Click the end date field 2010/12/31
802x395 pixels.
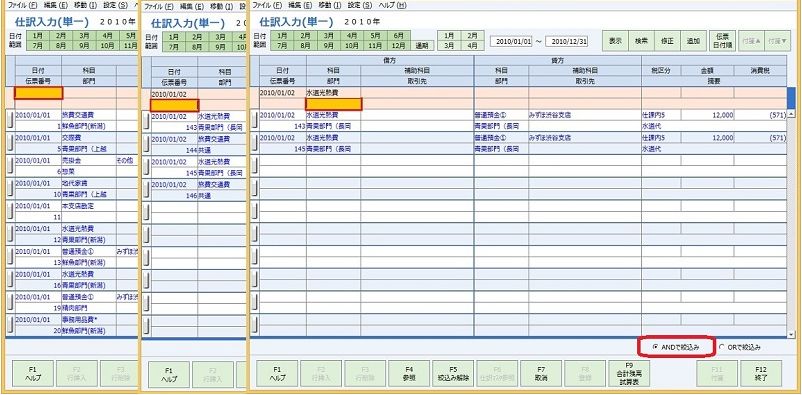[567, 41]
